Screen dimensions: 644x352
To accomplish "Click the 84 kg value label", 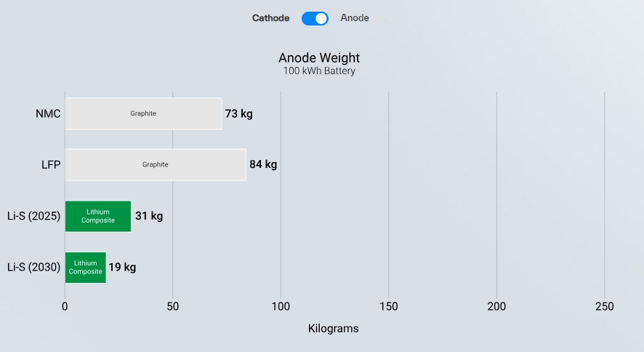I will [263, 164].
